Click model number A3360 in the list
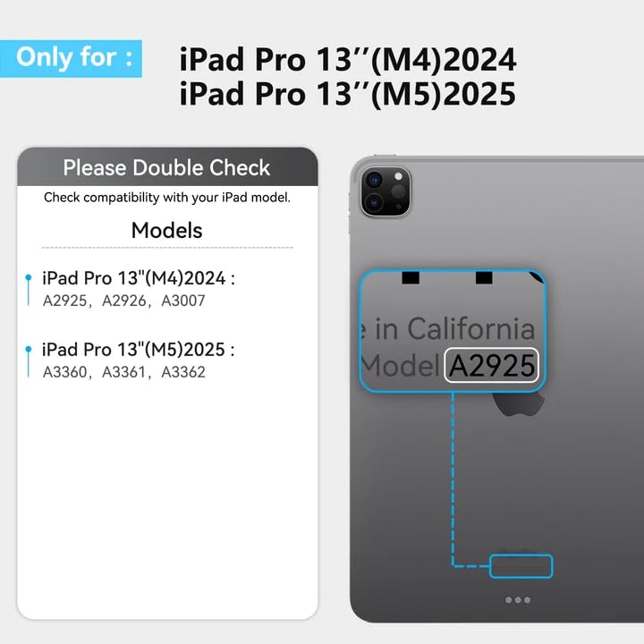The height and width of the screenshot is (644, 644). [65, 372]
